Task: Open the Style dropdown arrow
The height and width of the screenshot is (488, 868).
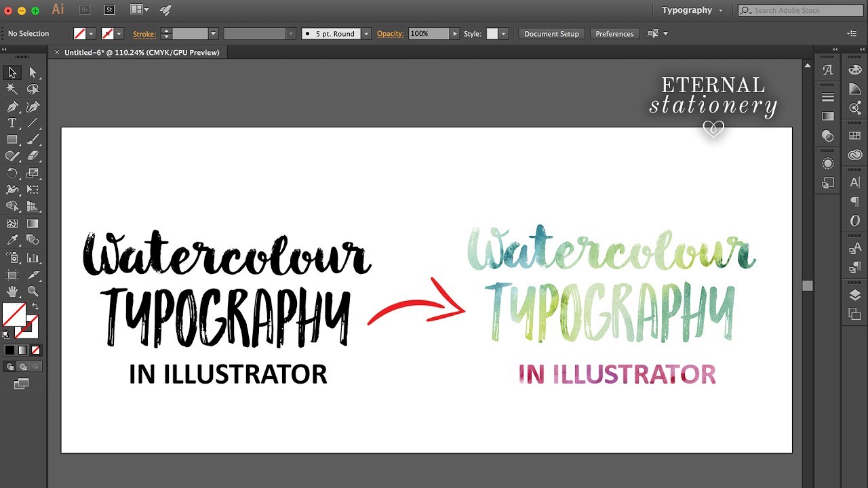Action: click(x=503, y=33)
